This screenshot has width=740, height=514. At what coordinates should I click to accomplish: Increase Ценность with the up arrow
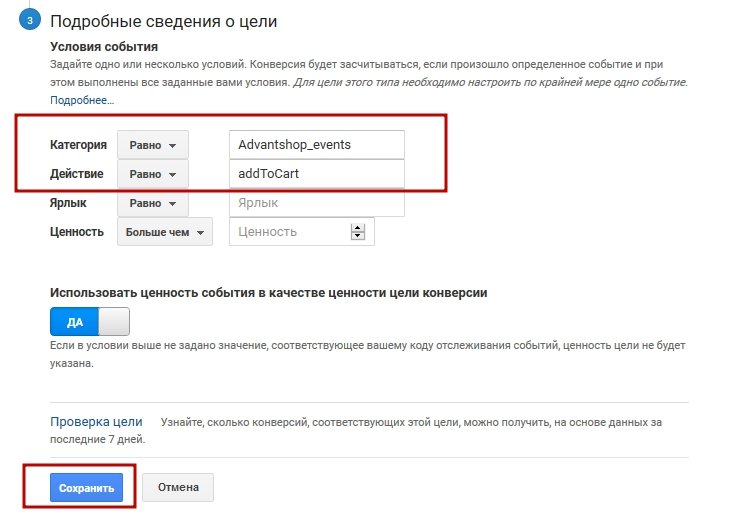(358, 227)
